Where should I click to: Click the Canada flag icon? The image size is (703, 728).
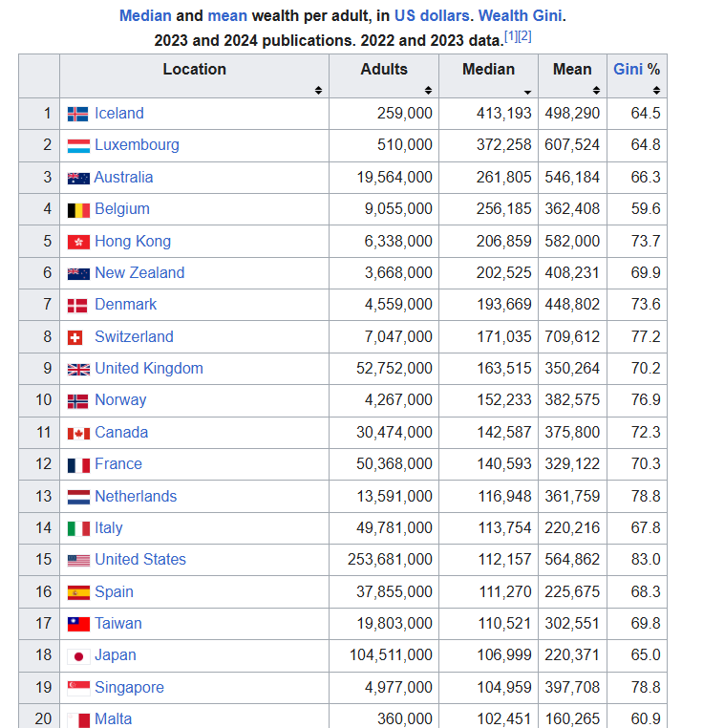78,434
